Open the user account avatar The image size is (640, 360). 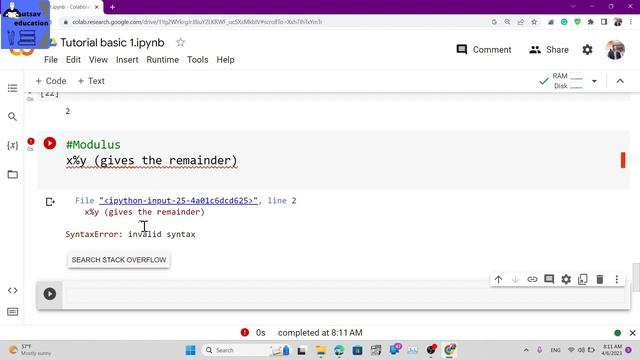click(615, 50)
